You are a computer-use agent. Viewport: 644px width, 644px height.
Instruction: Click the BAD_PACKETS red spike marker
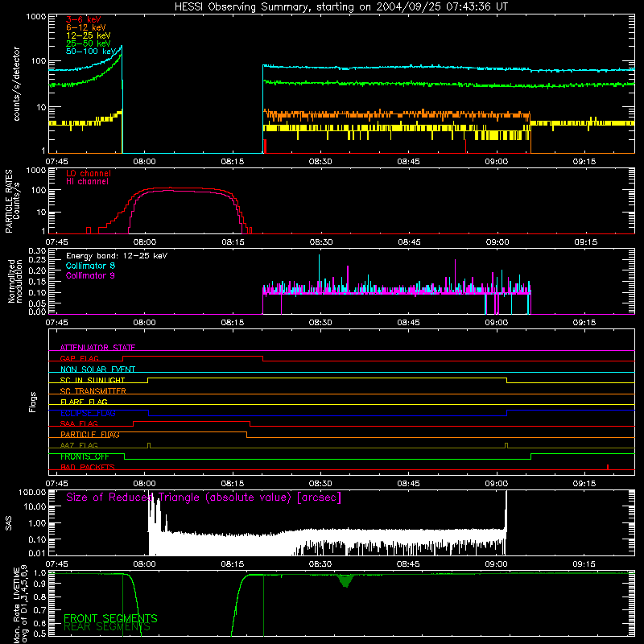click(608, 467)
